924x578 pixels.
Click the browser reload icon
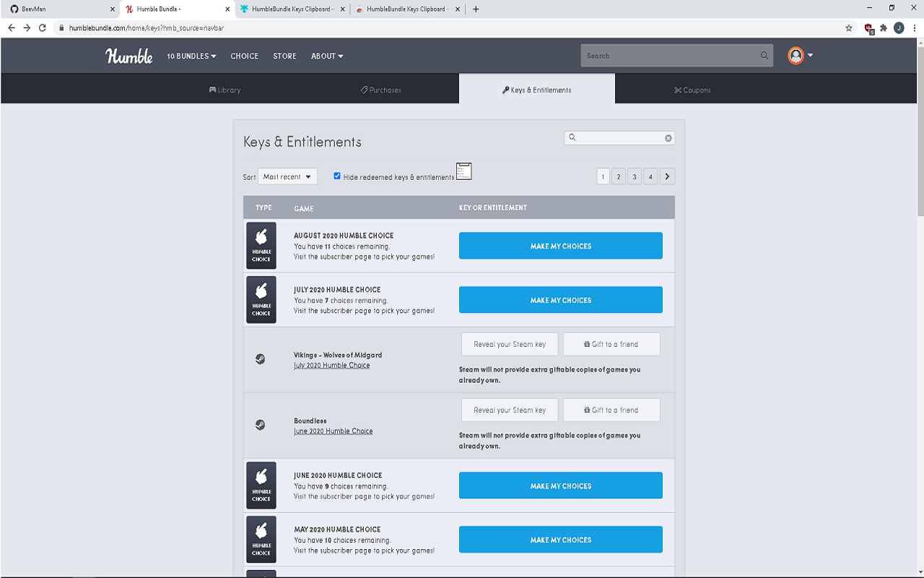pyautogui.click(x=42, y=27)
